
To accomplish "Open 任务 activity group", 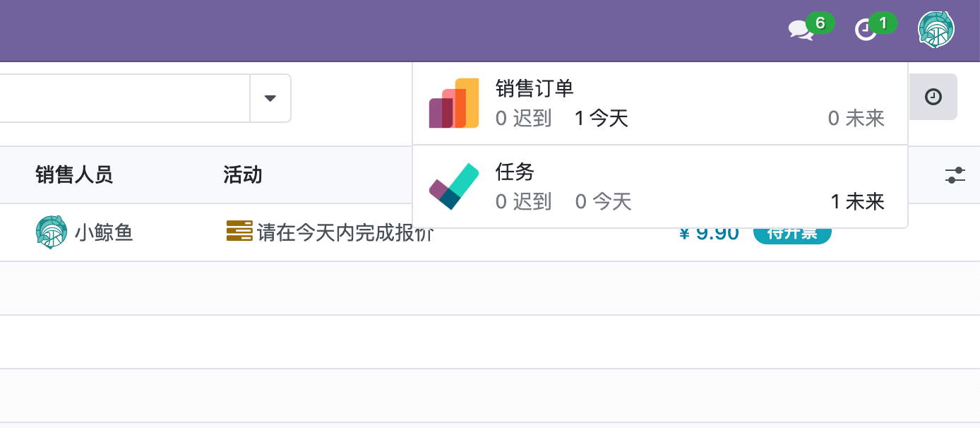I will point(515,172).
